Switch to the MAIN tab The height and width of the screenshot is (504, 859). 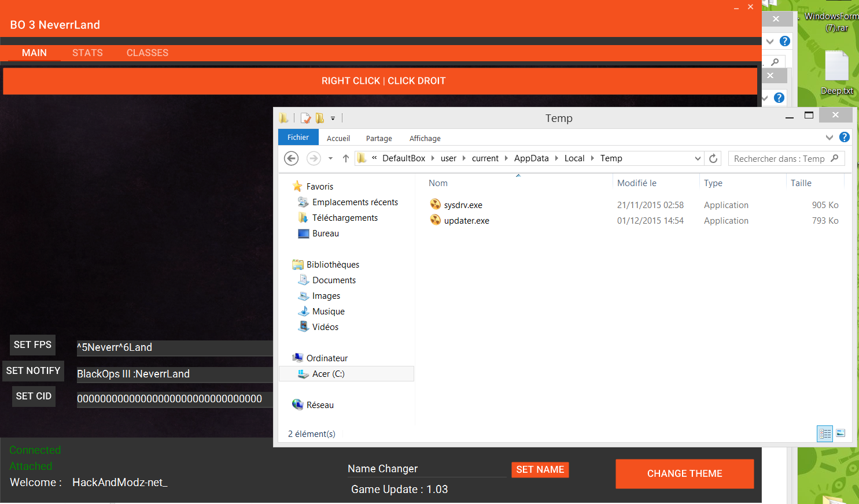tap(34, 53)
